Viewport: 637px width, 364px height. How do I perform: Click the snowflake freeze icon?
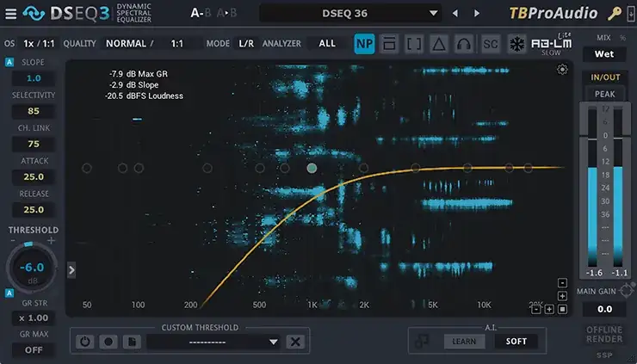tap(516, 44)
